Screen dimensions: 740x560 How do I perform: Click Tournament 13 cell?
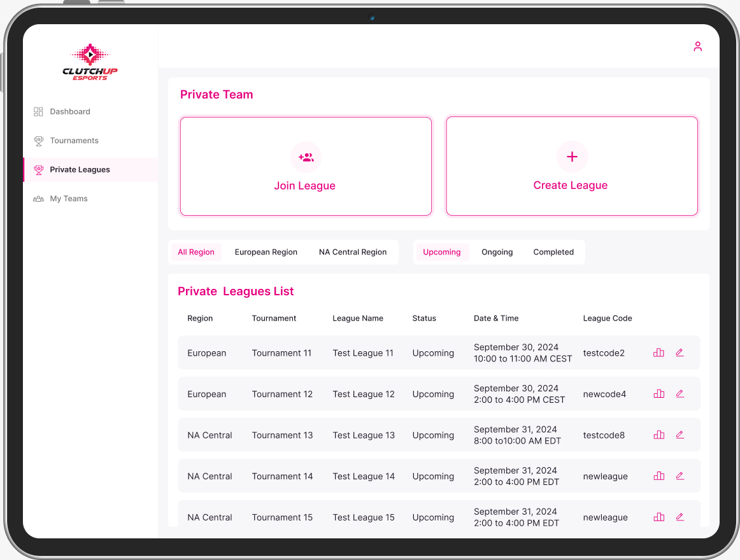click(282, 435)
